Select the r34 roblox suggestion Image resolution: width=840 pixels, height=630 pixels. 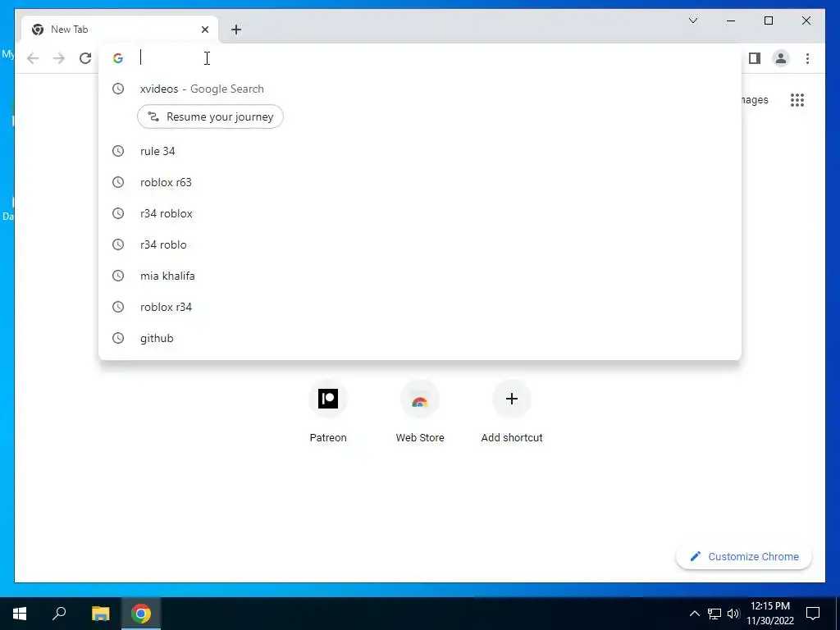click(420, 213)
